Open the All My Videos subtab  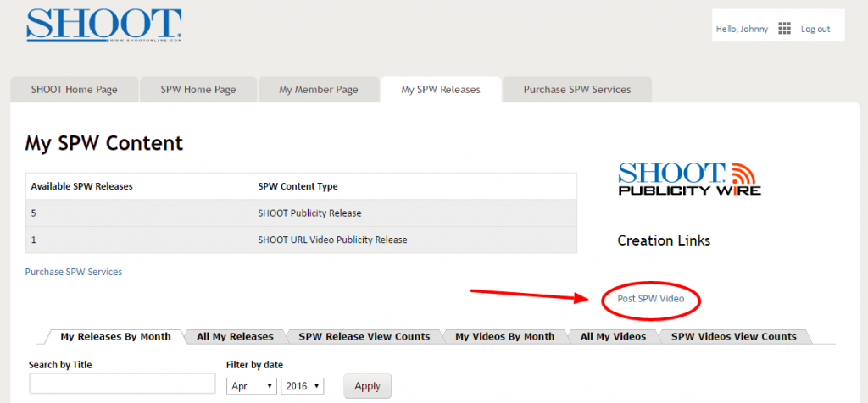pos(614,336)
